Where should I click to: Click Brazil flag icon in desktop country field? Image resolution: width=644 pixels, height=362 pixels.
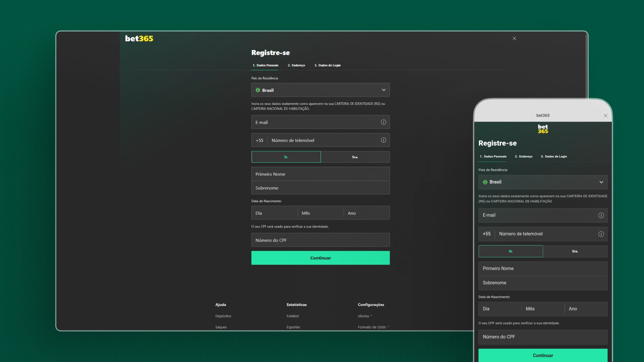[258, 90]
